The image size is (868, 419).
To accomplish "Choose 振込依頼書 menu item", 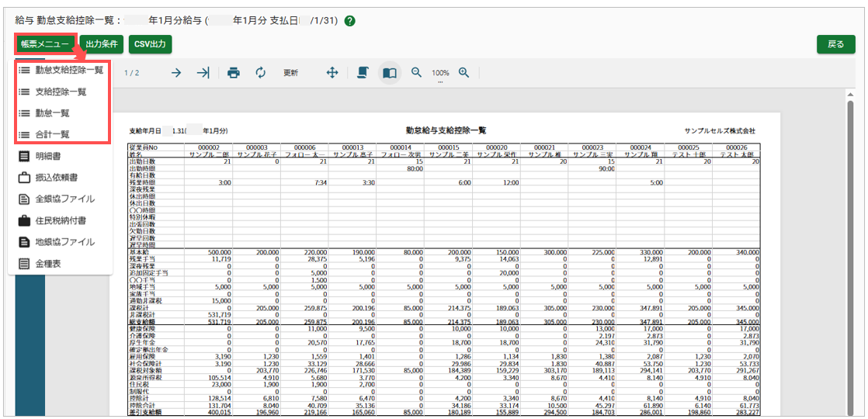I will (x=61, y=178).
